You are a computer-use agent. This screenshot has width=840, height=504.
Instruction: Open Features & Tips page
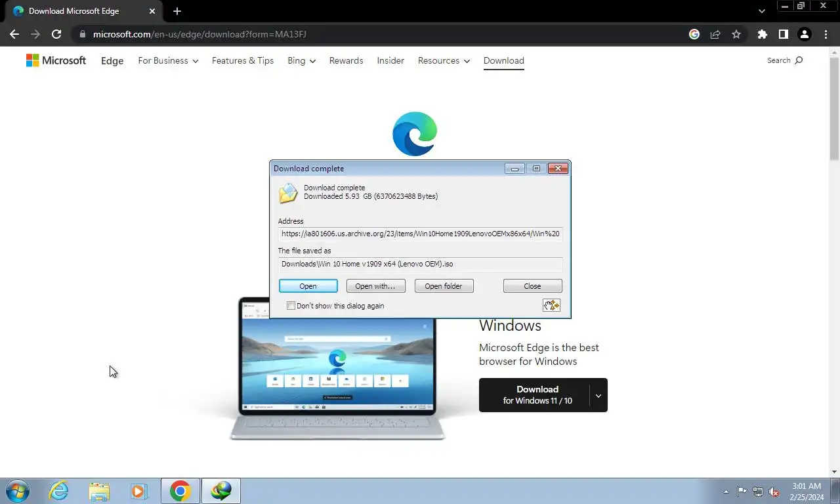[243, 60]
